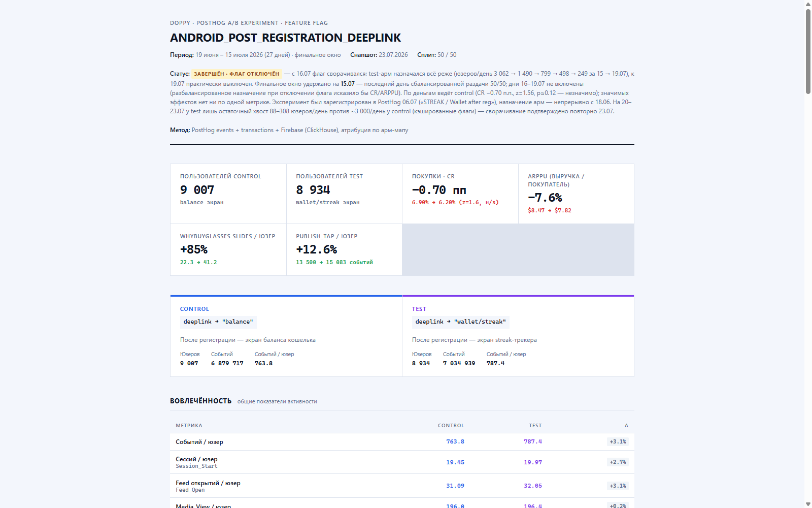
Task: Click the CONTROL column header in engagement table
Action: point(451,426)
